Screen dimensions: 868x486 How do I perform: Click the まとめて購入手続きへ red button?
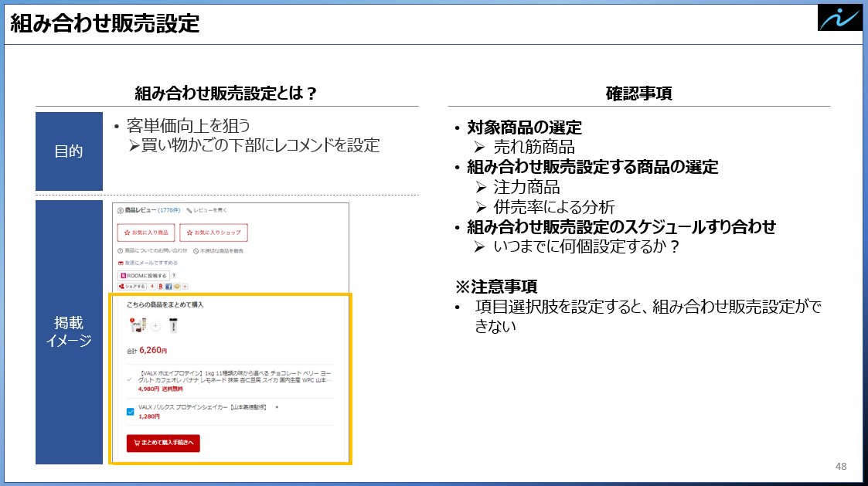pyautogui.click(x=163, y=443)
